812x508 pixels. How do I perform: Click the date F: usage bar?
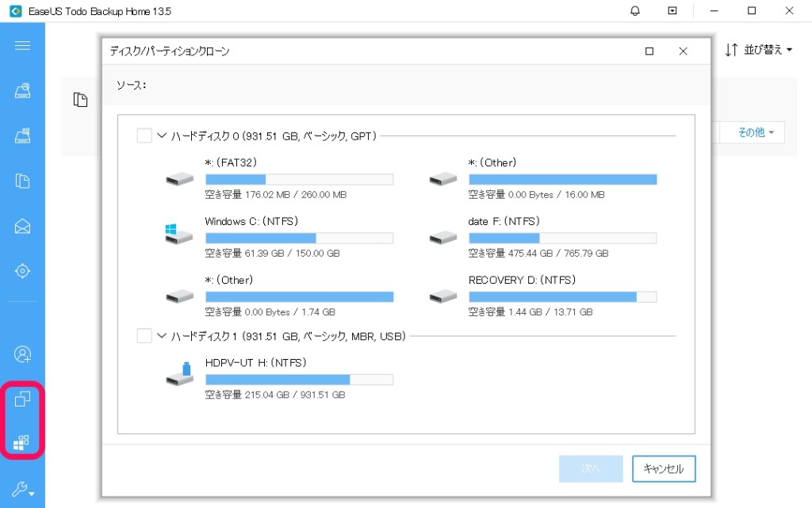point(563,238)
